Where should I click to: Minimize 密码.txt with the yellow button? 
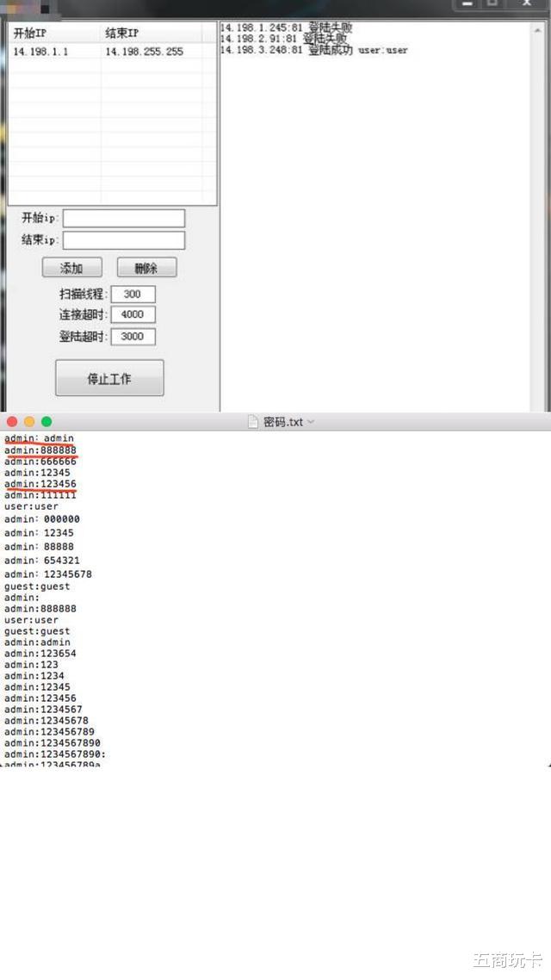coord(29,422)
